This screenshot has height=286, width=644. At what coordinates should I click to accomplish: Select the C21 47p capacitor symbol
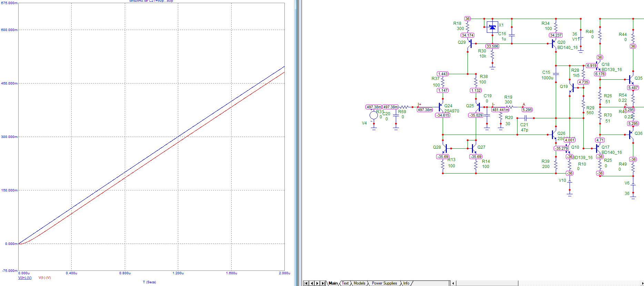pyautogui.click(x=526, y=118)
